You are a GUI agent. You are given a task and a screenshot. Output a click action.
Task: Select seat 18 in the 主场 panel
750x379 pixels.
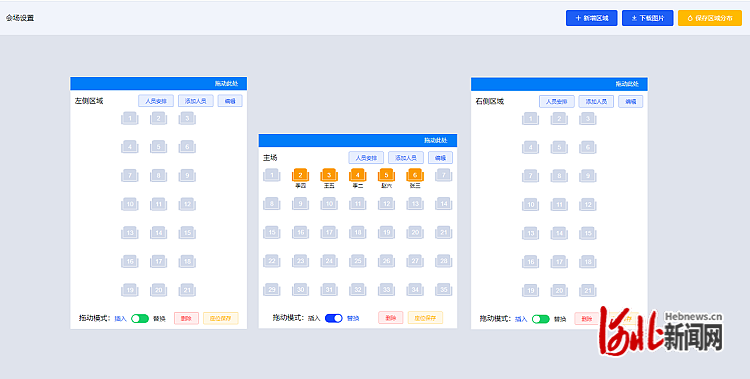358,233
